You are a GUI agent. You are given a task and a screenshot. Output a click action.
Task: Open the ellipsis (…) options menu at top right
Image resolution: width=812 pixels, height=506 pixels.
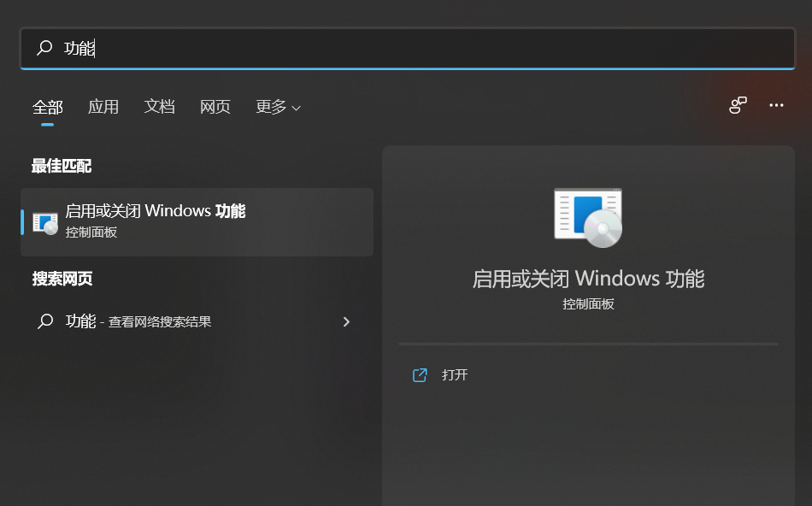pyautogui.click(x=776, y=105)
